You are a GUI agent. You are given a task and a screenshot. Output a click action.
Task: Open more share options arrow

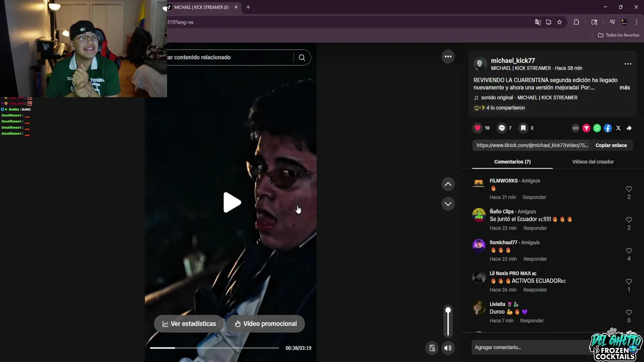point(629,128)
